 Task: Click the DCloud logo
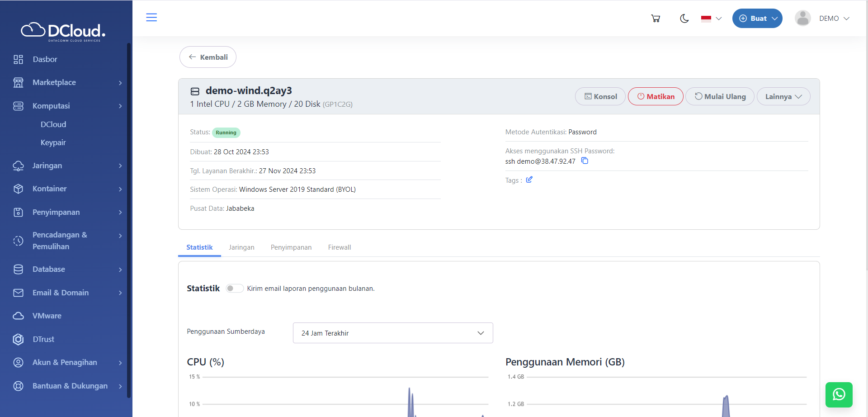63,31
